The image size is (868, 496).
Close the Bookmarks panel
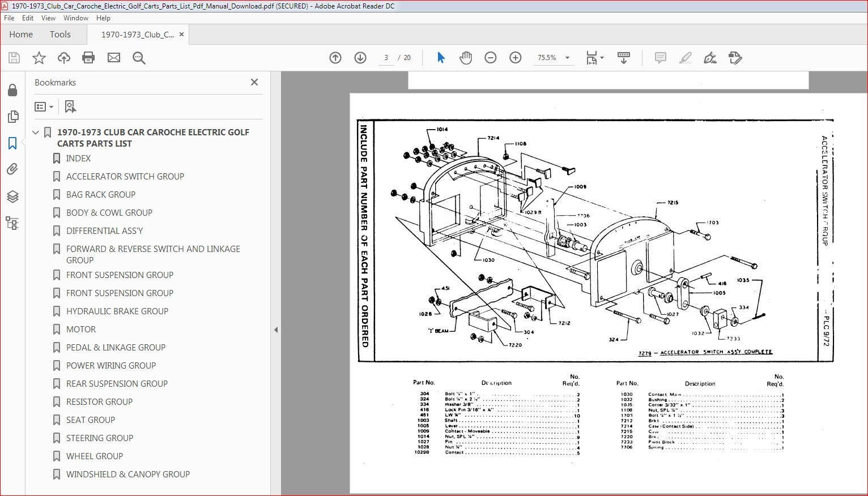254,82
